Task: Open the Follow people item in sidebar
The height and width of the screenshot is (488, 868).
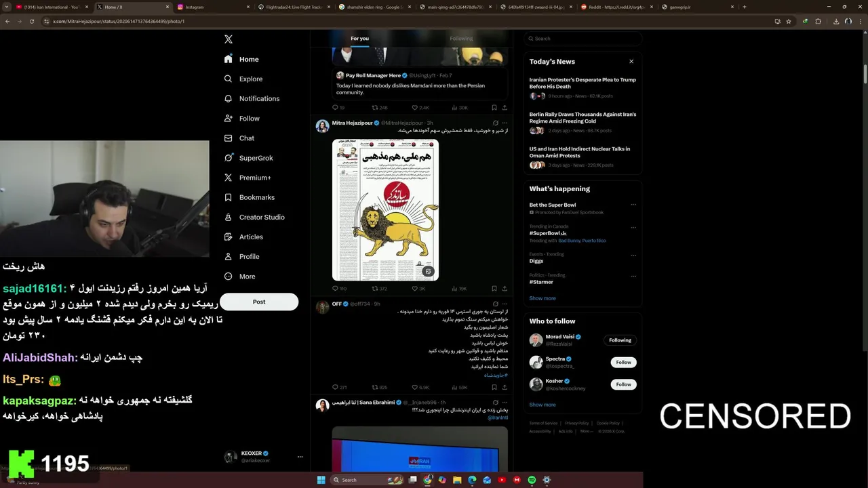Action: point(241,118)
